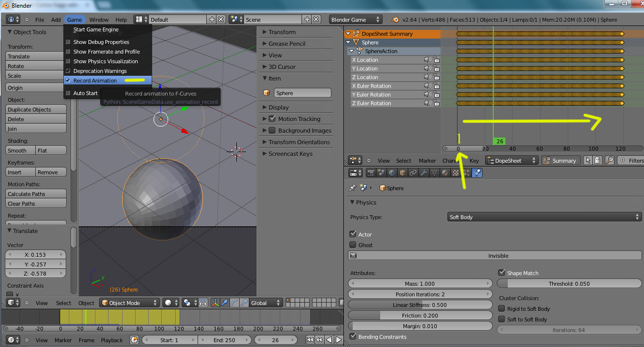Click the Invisible button in Physics

494,256
